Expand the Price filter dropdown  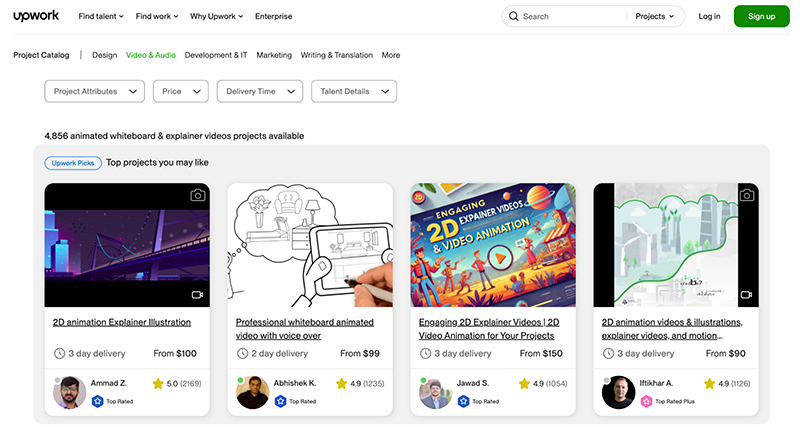click(181, 91)
